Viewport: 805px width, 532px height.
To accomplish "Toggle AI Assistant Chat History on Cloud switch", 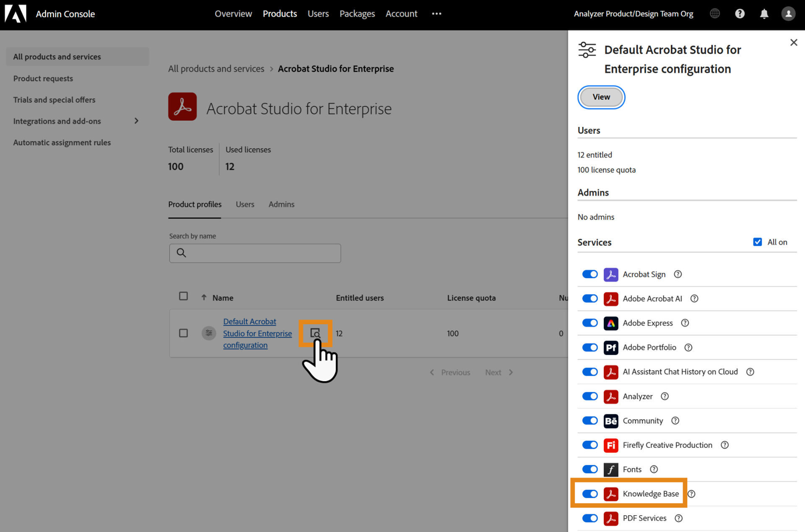I will click(590, 372).
